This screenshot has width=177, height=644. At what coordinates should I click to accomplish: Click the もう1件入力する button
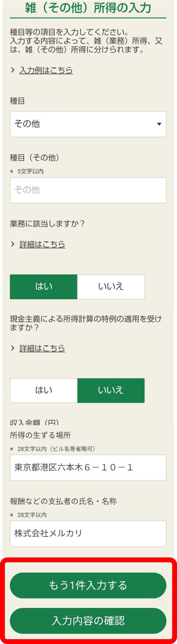[88, 585]
